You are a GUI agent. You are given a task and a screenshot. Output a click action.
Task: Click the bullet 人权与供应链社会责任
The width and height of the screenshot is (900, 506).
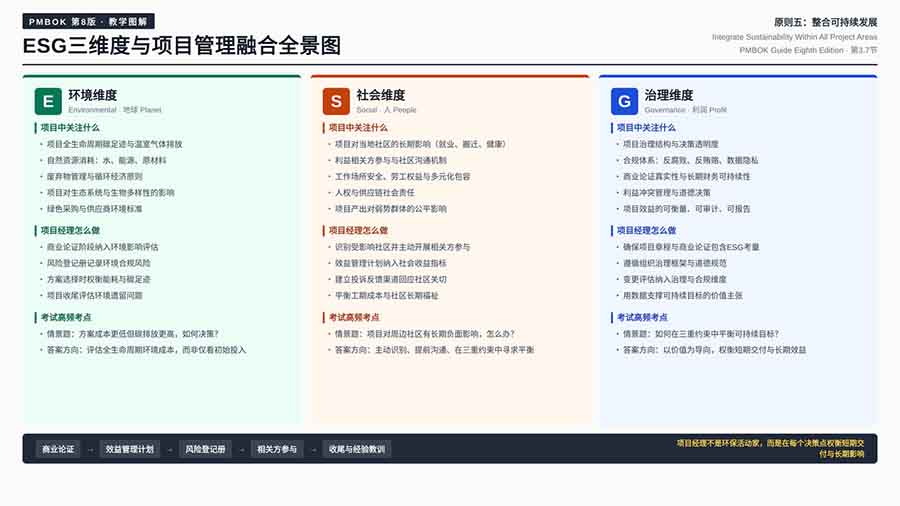tap(375, 192)
